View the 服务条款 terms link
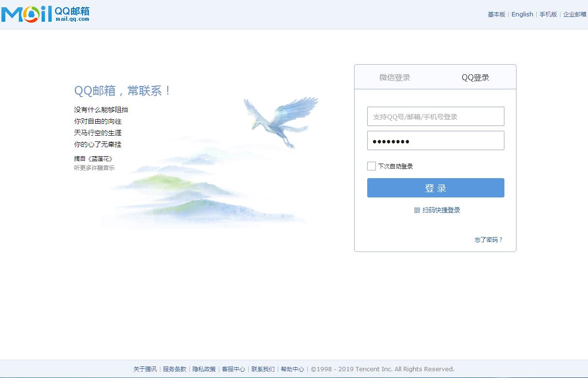588x378 pixels. [x=174, y=369]
